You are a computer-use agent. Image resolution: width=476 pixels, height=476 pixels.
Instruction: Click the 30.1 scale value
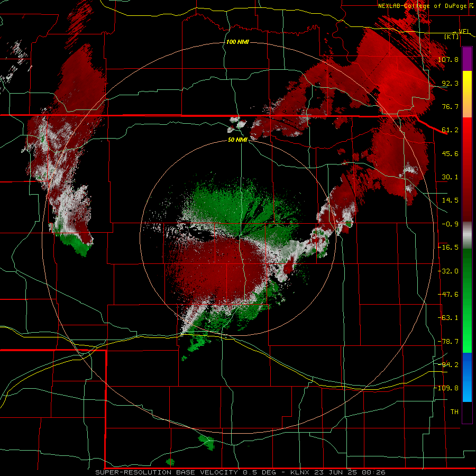coord(450,177)
